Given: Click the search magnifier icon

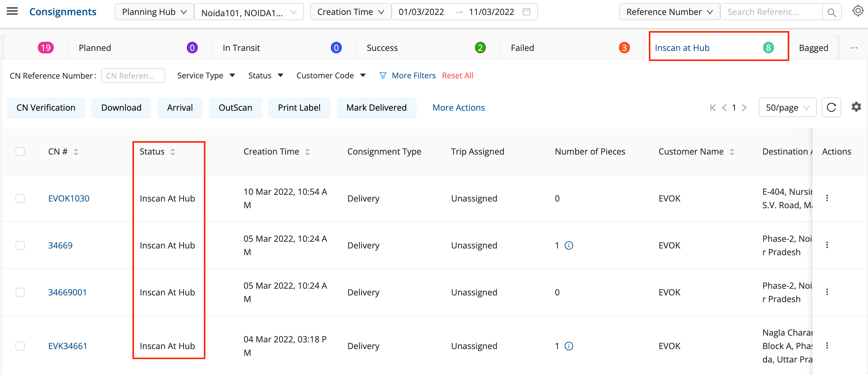Looking at the screenshot, I should click(x=831, y=12).
